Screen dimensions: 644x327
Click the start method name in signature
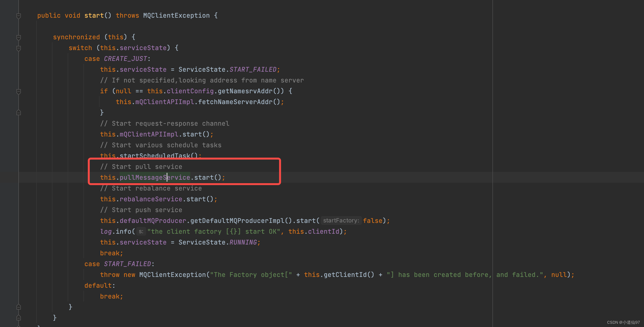[94, 15]
